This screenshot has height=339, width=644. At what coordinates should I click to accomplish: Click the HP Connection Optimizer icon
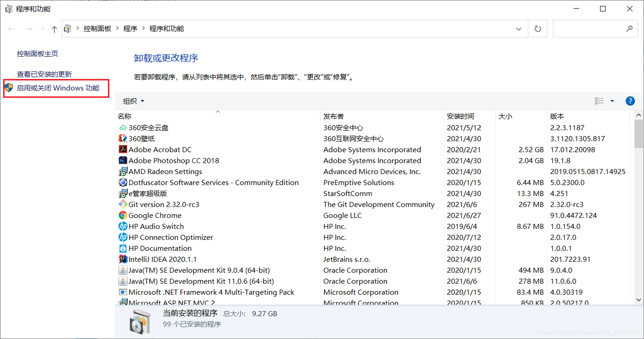pyautogui.click(x=123, y=237)
